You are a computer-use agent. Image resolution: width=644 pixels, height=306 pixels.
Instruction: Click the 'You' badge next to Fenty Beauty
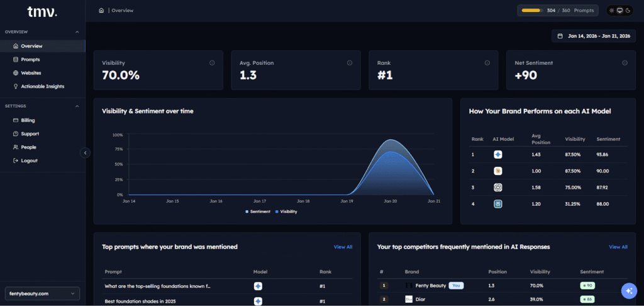click(x=456, y=285)
